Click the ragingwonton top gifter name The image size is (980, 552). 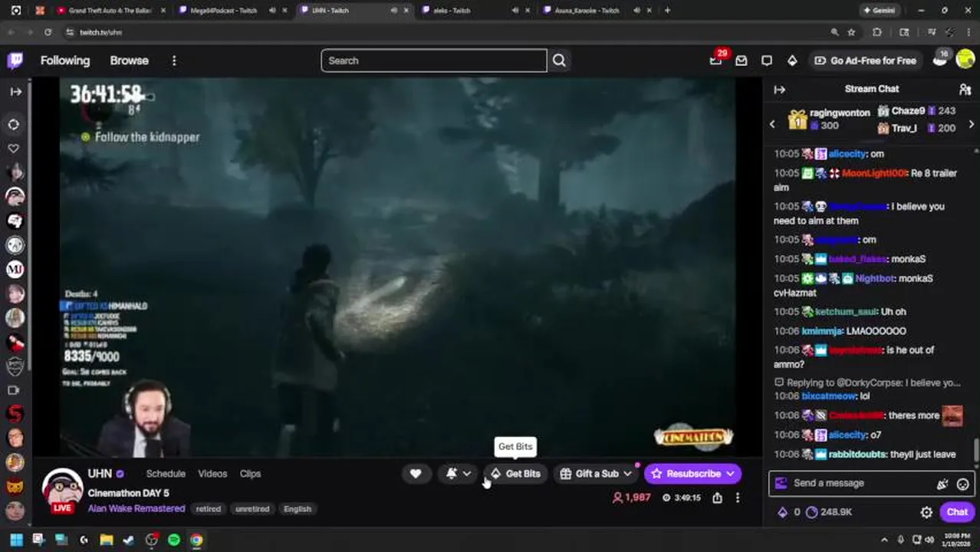point(840,113)
